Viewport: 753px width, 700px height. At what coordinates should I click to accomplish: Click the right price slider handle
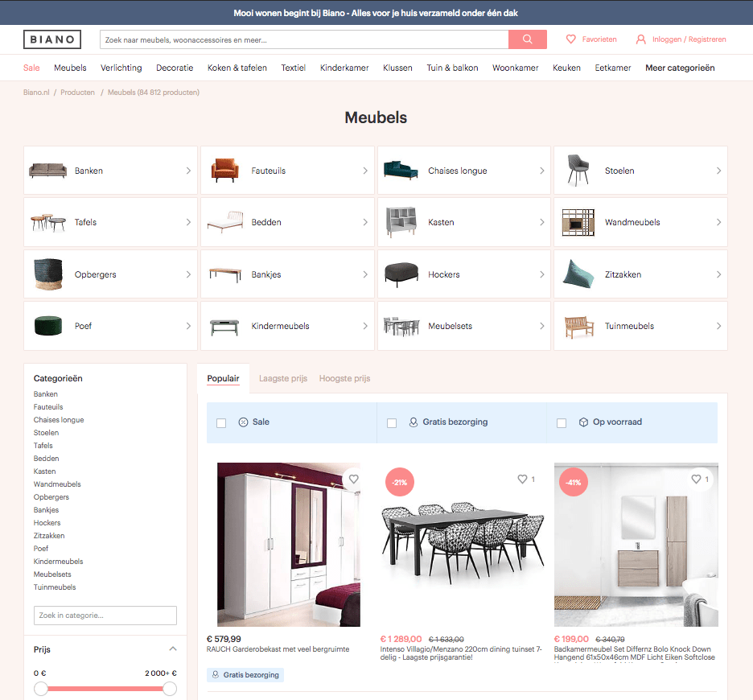(170, 689)
